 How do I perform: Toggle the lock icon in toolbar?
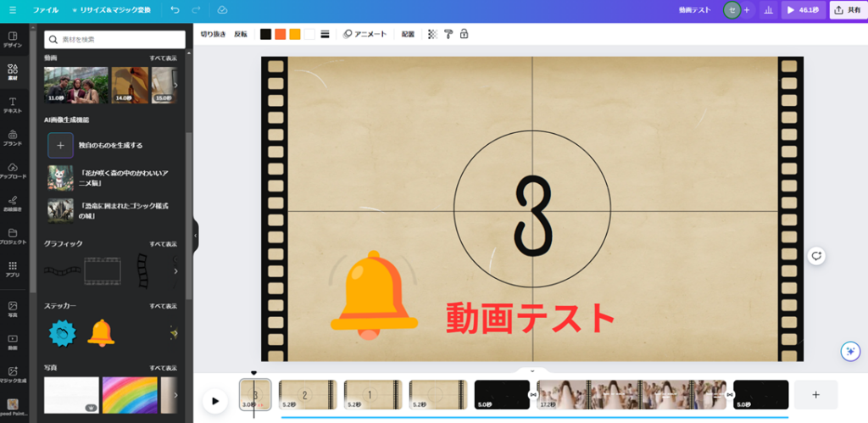(x=464, y=34)
